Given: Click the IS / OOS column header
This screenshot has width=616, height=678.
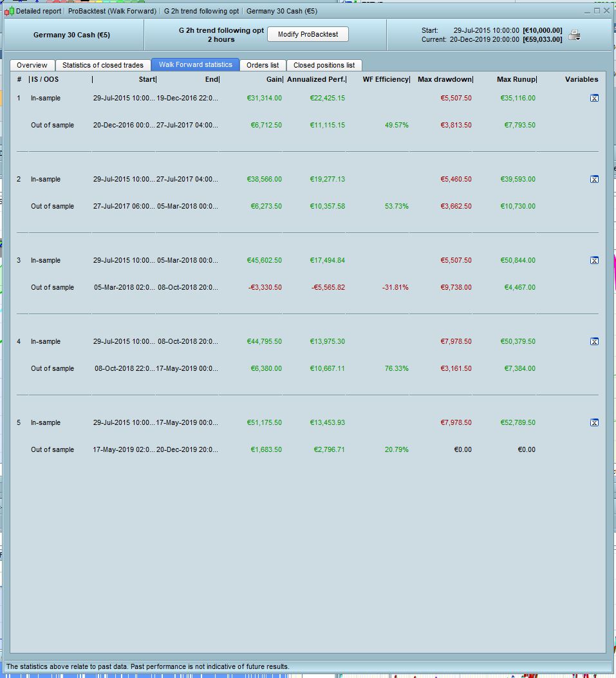Looking at the screenshot, I should tap(44, 80).
